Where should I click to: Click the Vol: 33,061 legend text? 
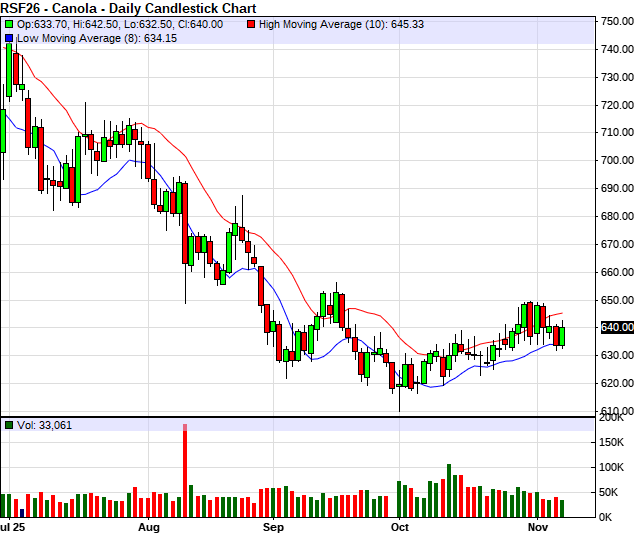point(44,425)
